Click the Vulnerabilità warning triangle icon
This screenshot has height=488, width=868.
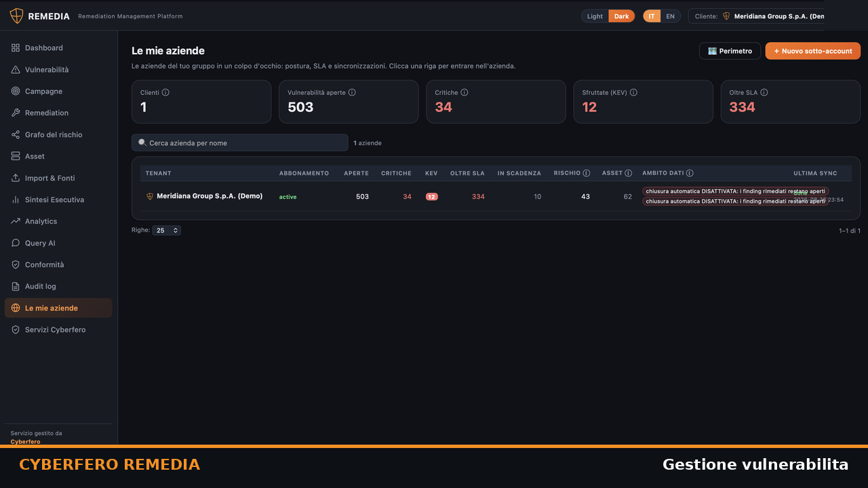click(16, 70)
